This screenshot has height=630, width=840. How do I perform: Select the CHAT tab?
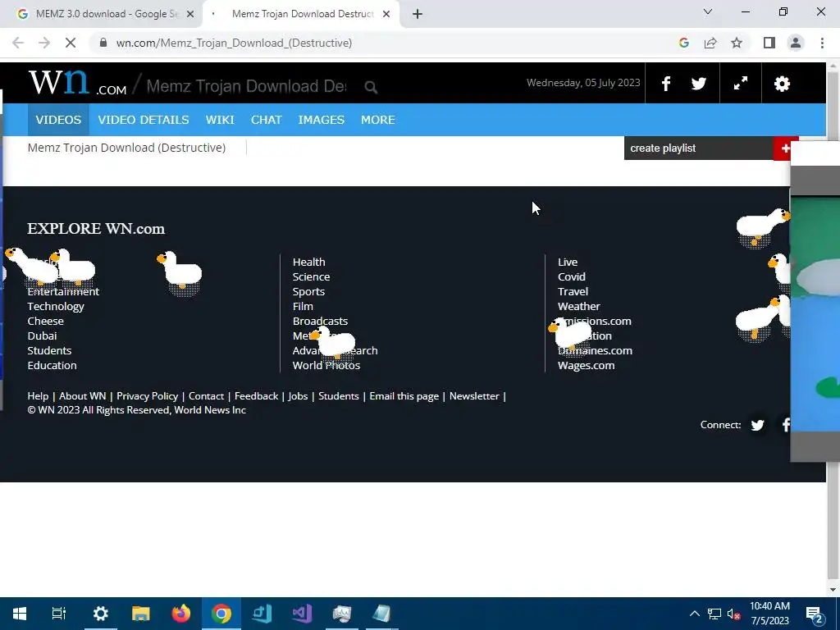[x=267, y=120]
